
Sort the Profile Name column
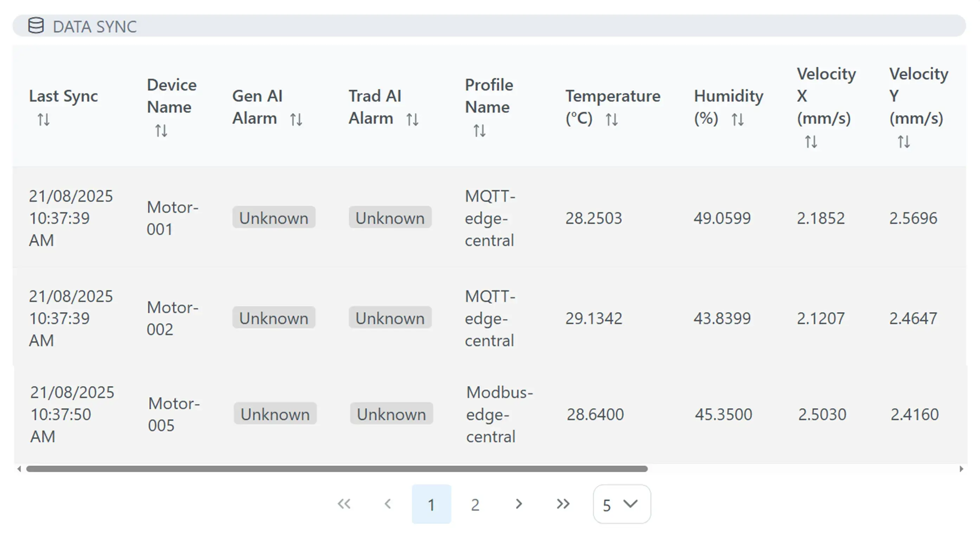coord(480,132)
